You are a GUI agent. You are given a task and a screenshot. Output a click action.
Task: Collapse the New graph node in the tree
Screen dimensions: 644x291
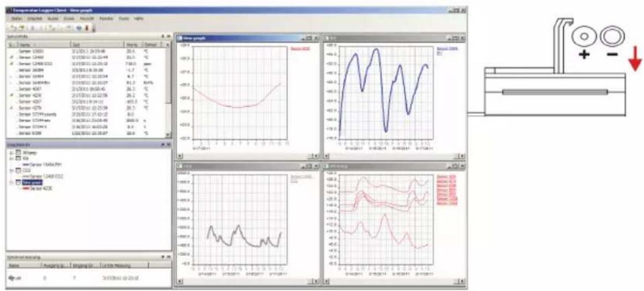pos(10,182)
